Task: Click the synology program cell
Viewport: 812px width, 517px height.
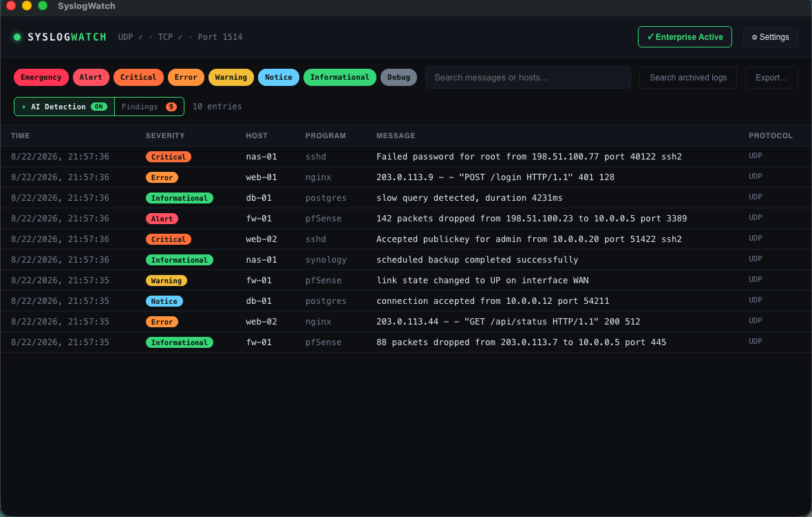Action: [325, 260]
